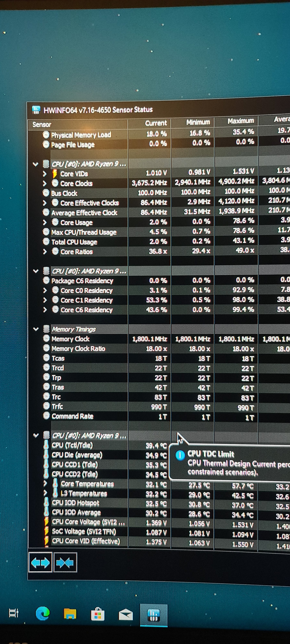
Task: Expand the Core VIDs row
Action: pos(45,174)
